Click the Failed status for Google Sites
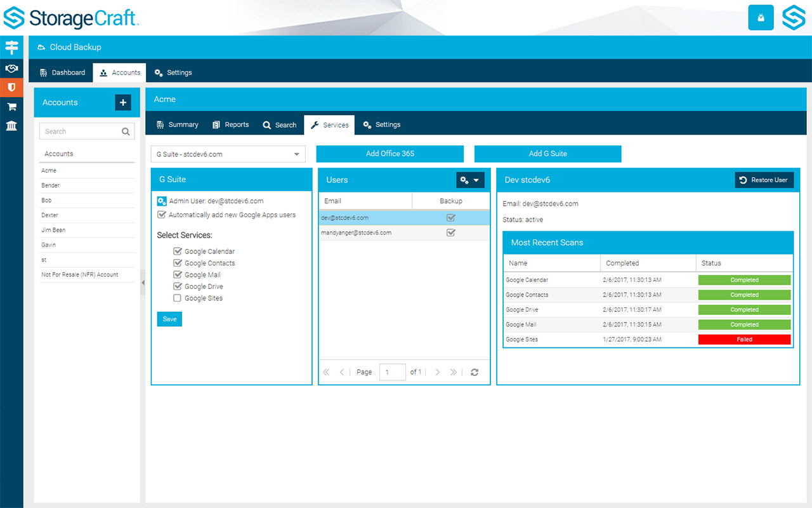The image size is (812, 508). (745, 340)
